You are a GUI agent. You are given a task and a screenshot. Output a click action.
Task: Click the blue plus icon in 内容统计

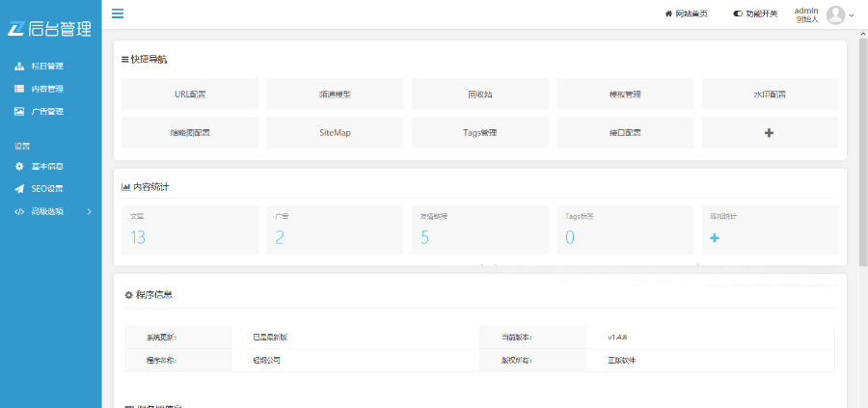[715, 237]
